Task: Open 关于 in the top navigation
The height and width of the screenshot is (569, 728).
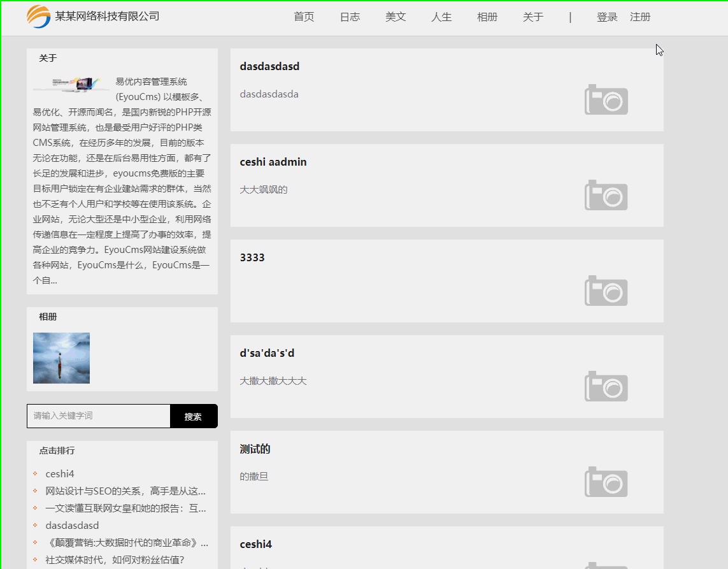Action: 533,17
